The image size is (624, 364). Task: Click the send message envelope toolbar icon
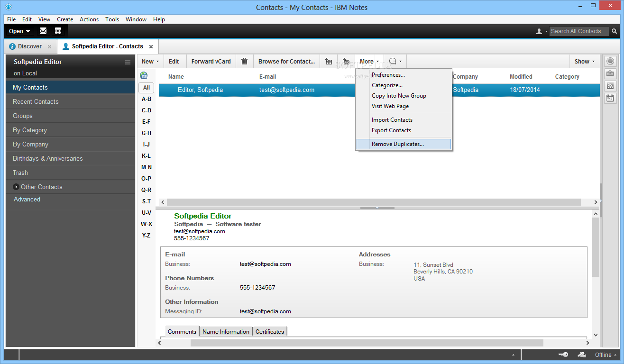(x=346, y=61)
